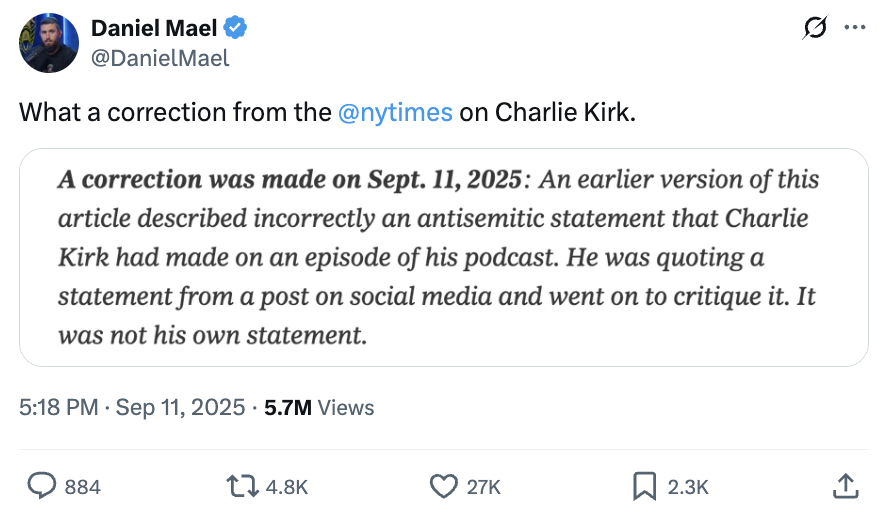
Task: Open Daniel Mael's profile avatar
Action: tap(49, 43)
